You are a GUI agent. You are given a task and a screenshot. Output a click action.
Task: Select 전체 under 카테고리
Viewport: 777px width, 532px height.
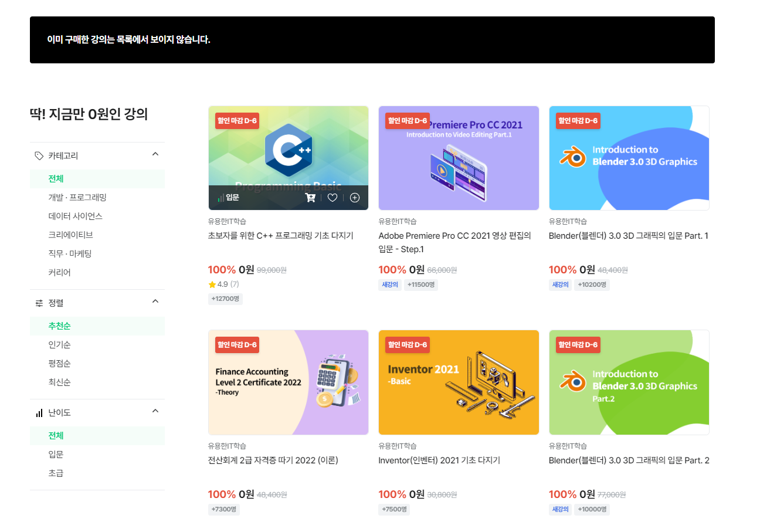pos(97,179)
